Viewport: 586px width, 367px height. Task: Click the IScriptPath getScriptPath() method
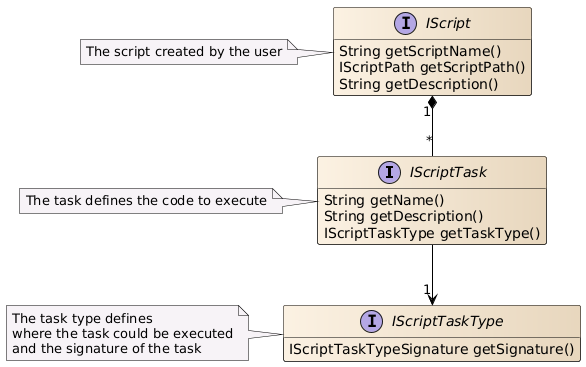[x=432, y=68]
